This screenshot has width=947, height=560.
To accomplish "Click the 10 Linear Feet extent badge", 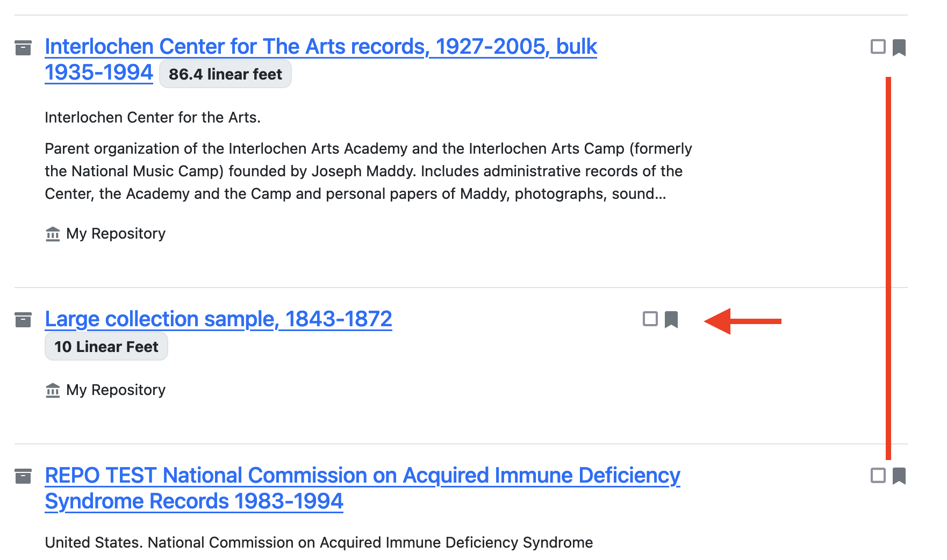I will tap(106, 347).
